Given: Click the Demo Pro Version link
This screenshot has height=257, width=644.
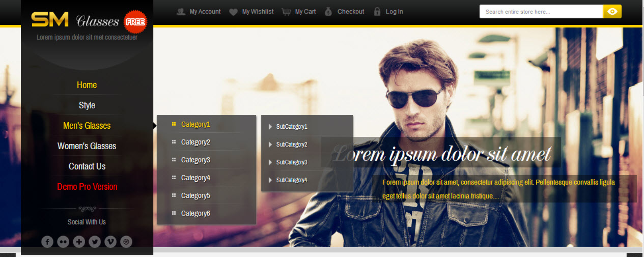Looking at the screenshot, I should [87, 187].
